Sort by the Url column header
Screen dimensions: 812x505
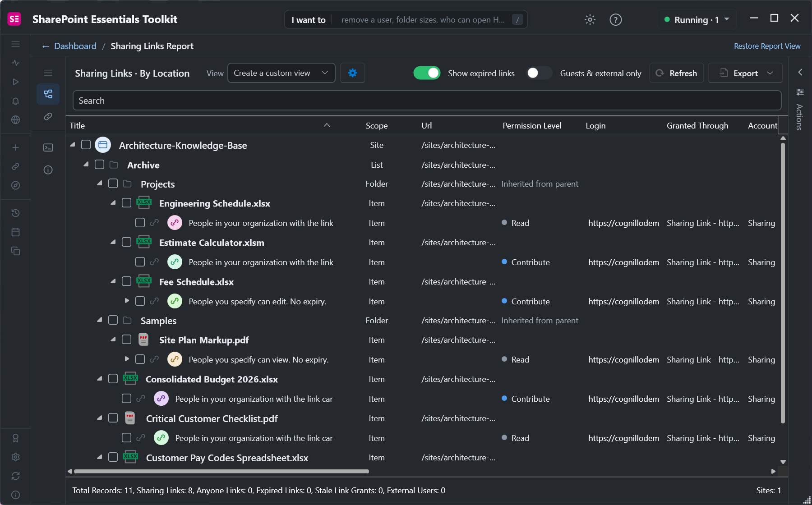click(427, 125)
